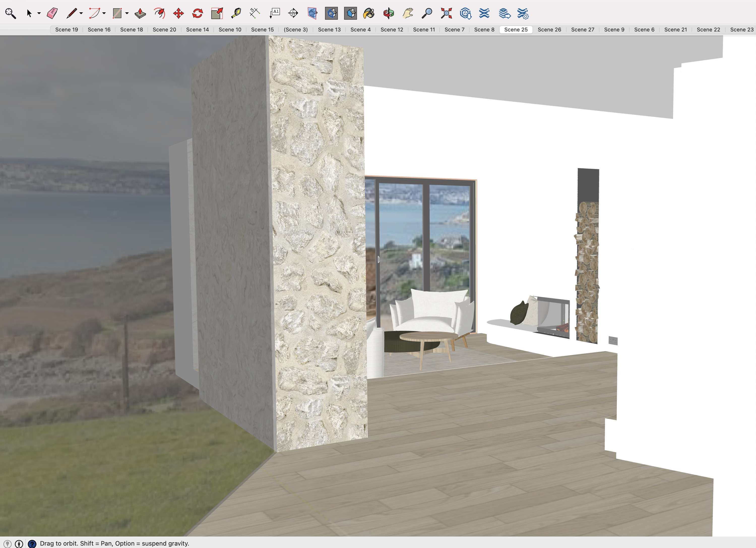Switch to Scene 26 tab

click(x=549, y=30)
